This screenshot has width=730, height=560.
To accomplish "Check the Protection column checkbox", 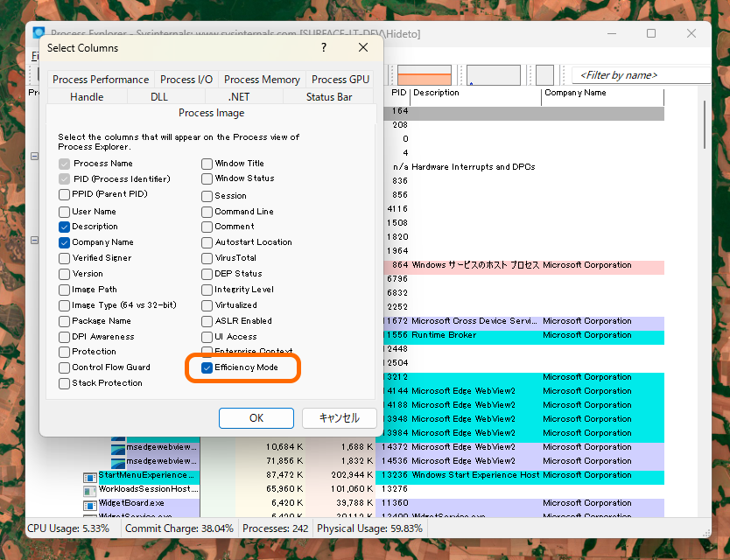I will tap(64, 352).
